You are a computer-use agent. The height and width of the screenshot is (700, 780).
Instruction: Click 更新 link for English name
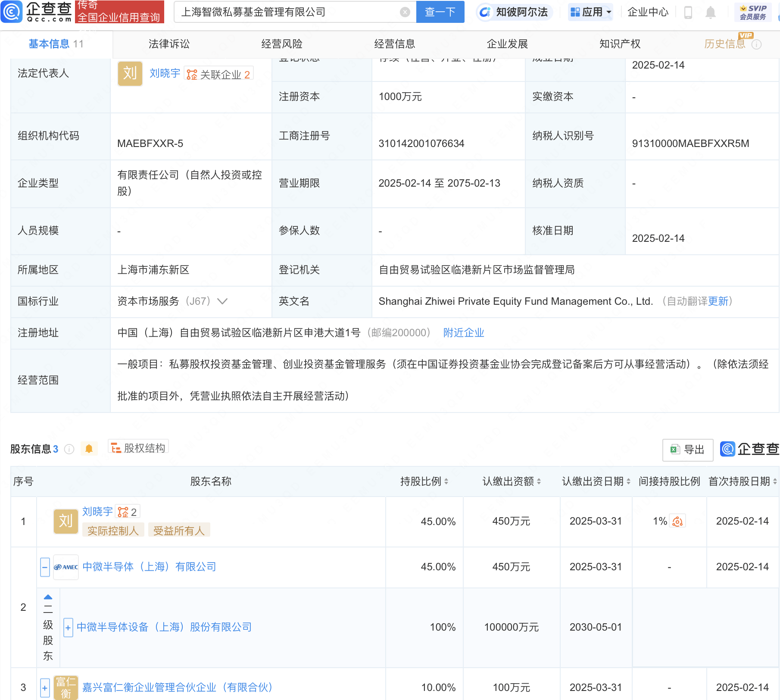[x=718, y=301]
